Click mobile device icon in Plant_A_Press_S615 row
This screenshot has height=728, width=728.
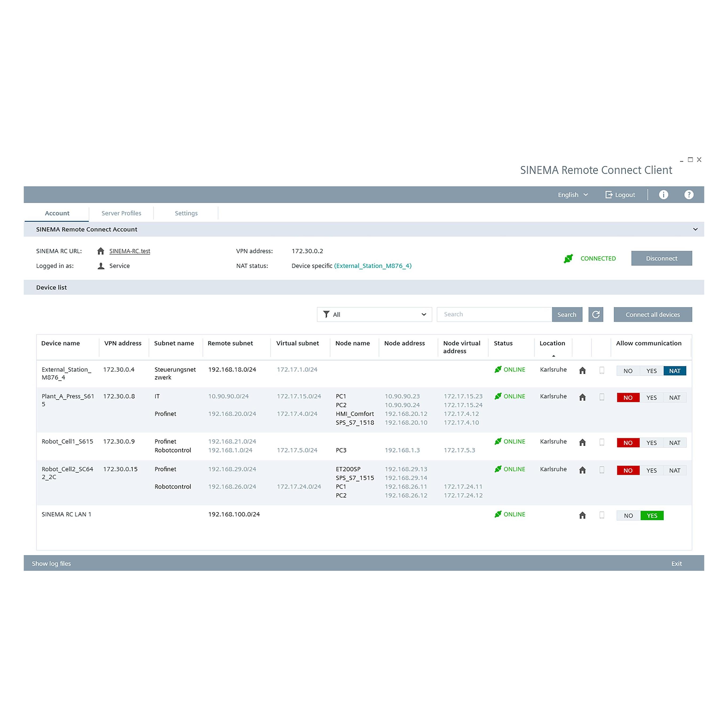(602, 397)
